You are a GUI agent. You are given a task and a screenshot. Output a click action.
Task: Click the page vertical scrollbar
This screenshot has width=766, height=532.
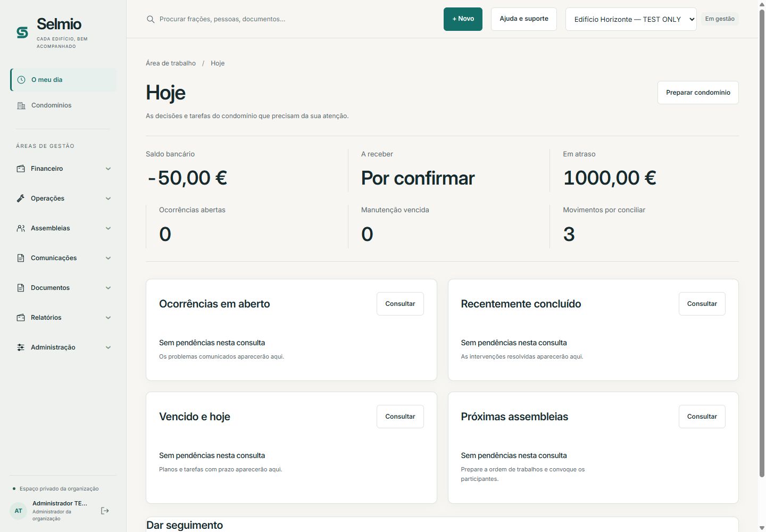tap(762, 242)
